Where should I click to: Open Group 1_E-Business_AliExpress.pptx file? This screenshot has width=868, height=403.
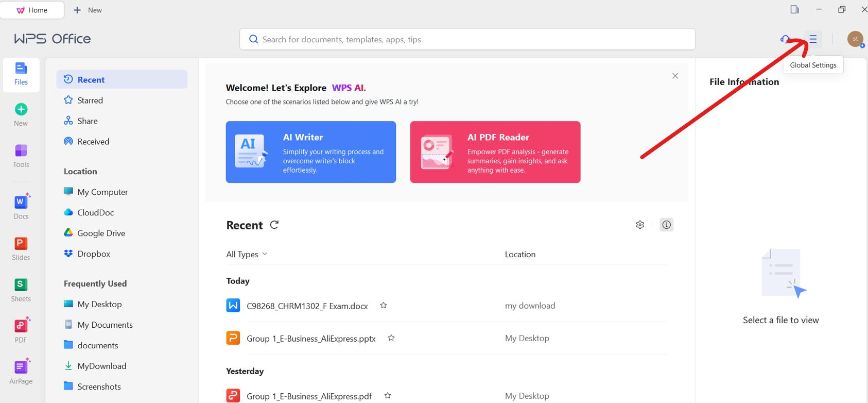point(311,339)
